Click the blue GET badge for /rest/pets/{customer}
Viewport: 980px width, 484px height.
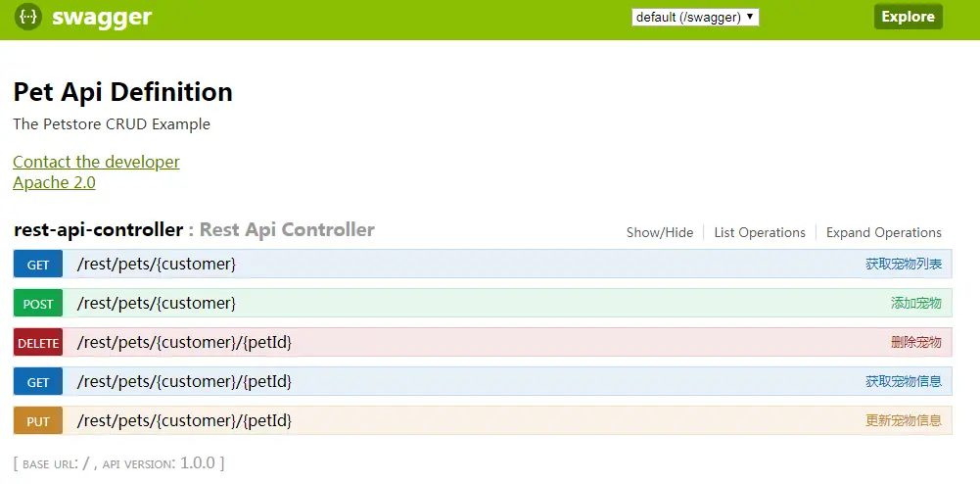(38, 265)
